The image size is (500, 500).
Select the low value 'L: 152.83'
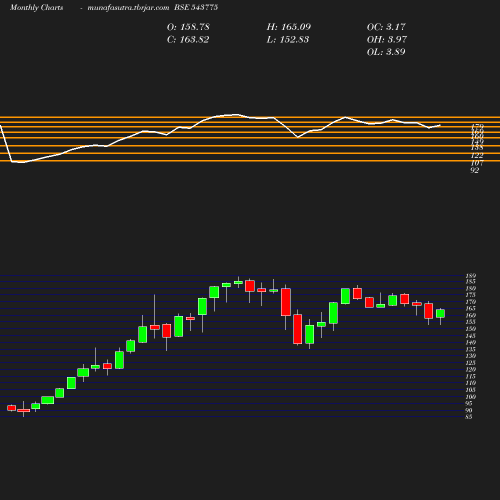click(288, 40)
